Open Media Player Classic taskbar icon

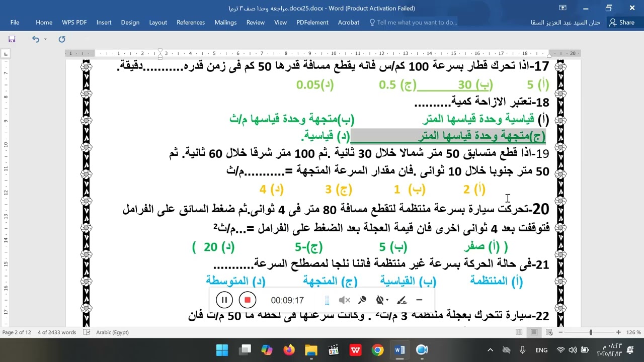pos(333,350)
